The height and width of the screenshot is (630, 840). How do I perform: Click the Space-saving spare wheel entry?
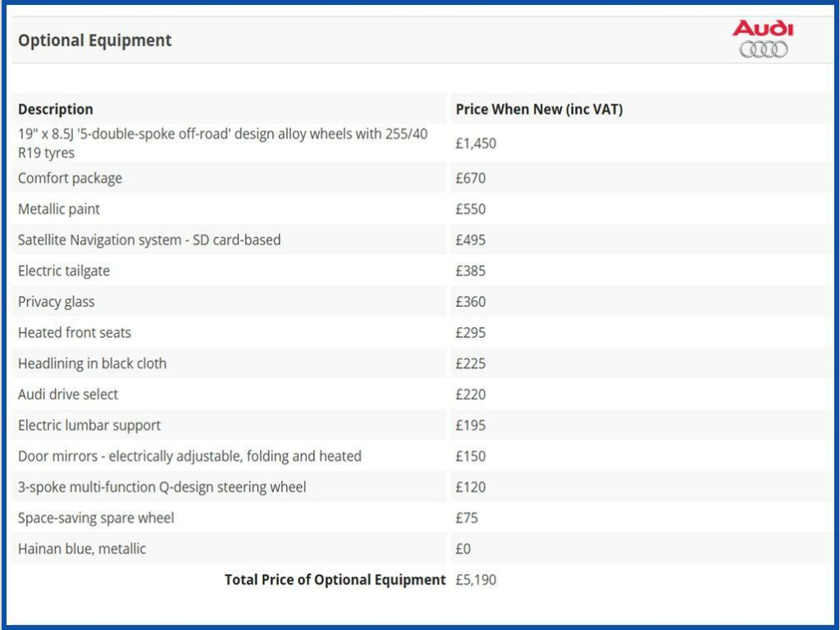[96, 518]
